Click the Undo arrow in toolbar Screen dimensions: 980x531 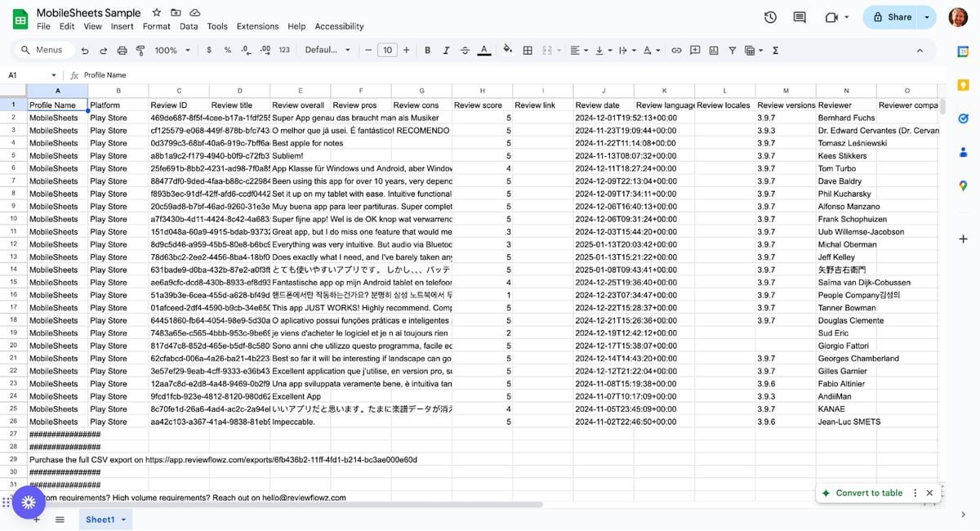(x=83, y=50)
